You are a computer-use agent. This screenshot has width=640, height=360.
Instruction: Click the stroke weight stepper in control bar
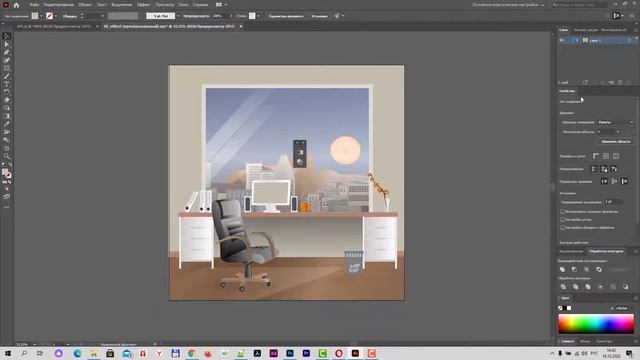click(82, 16)
